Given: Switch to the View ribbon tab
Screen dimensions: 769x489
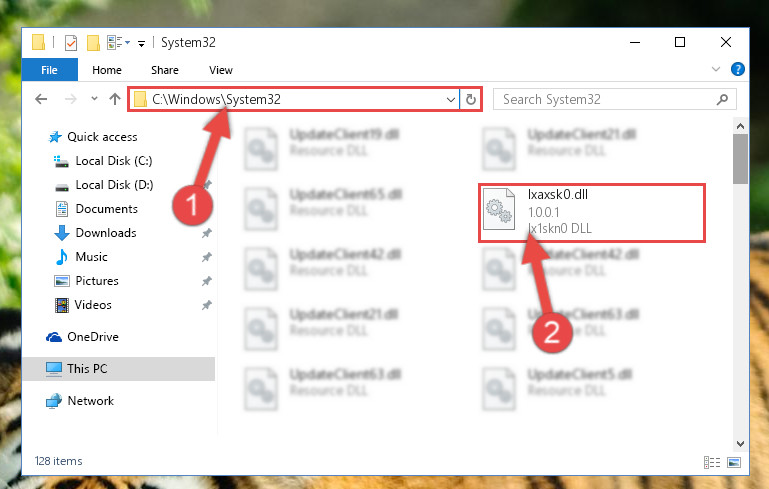Looking at the screenshot, I should coord(221,70).
